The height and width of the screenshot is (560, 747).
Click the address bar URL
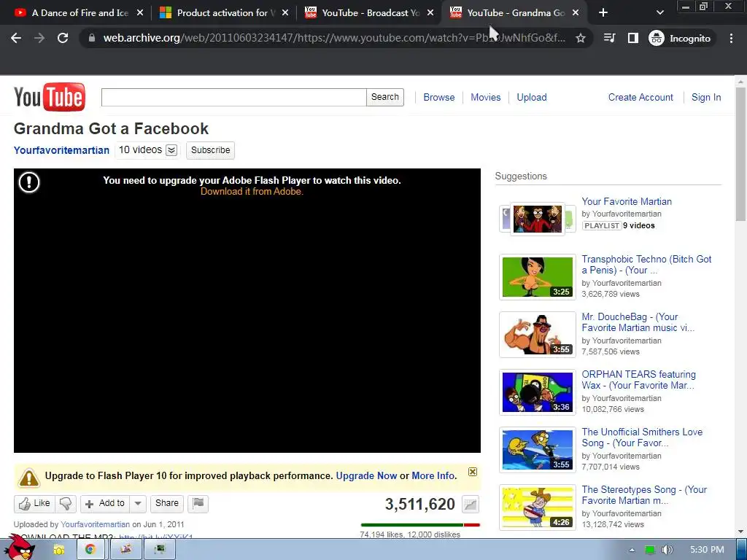click(334, 38)
